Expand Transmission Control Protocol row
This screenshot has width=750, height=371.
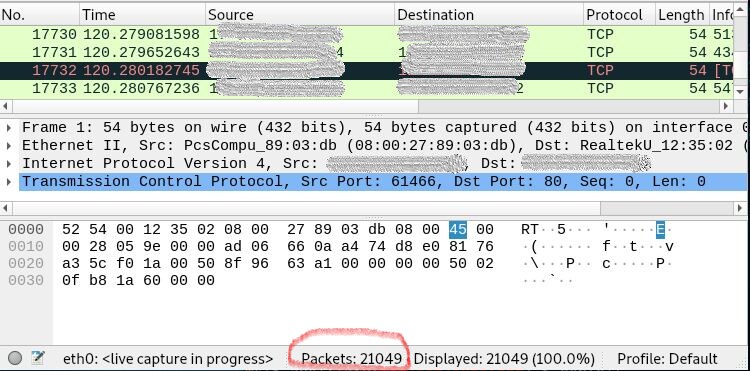(9, 182)
